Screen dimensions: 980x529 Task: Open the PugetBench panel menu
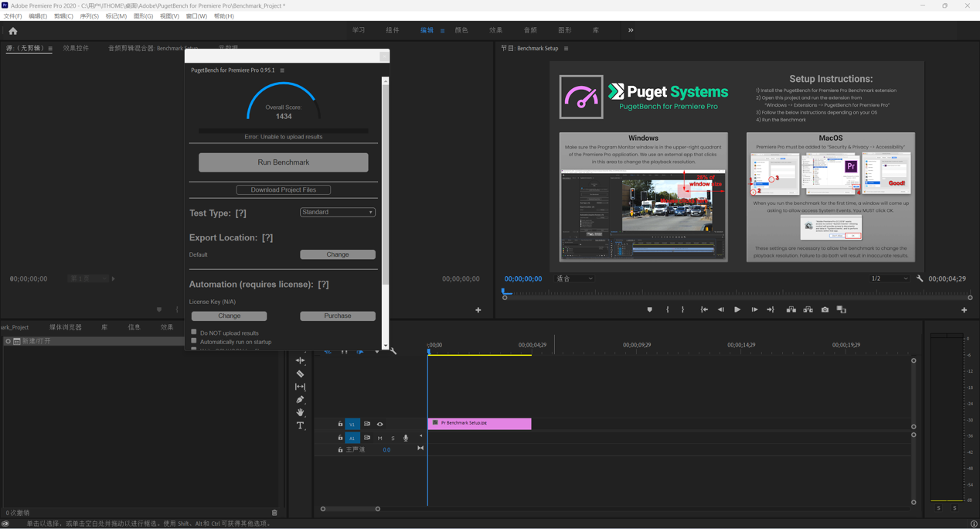point(282,70)
